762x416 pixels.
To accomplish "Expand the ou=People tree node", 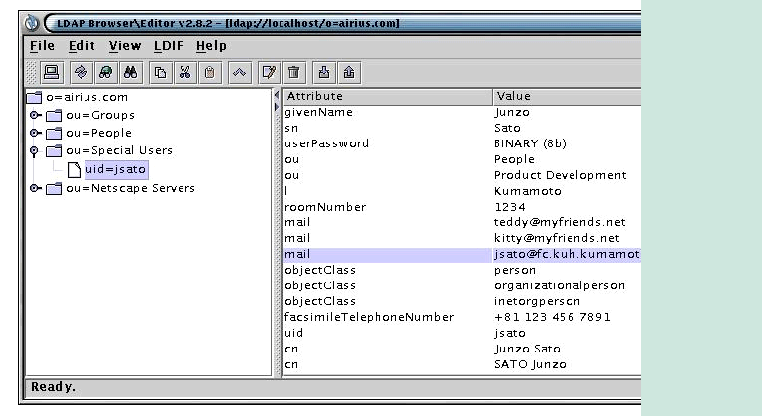I will click(35, 133).
